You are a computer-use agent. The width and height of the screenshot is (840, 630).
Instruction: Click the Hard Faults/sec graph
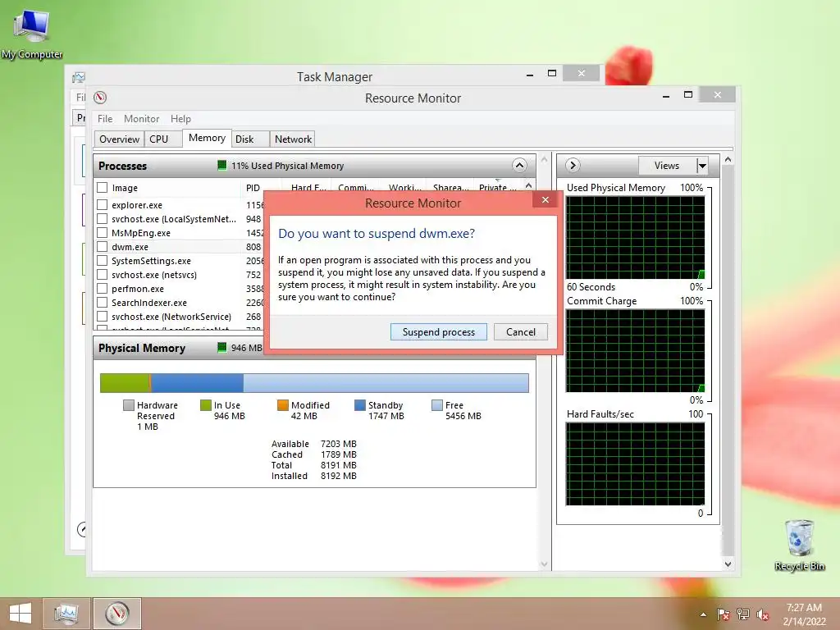pos(636,464)
